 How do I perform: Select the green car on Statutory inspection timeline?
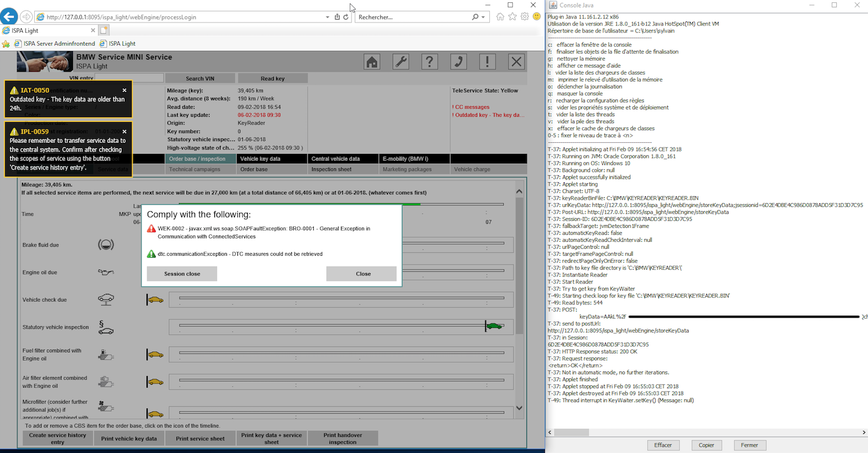tap(495, 326)
